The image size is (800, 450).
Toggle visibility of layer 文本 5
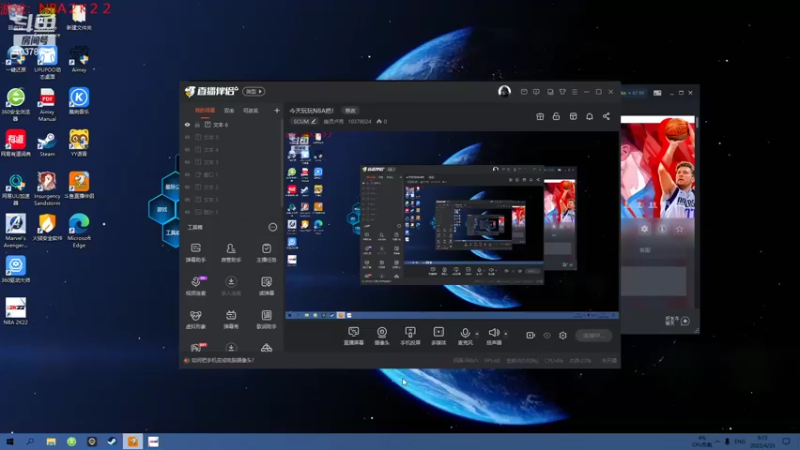coord(187,137)
